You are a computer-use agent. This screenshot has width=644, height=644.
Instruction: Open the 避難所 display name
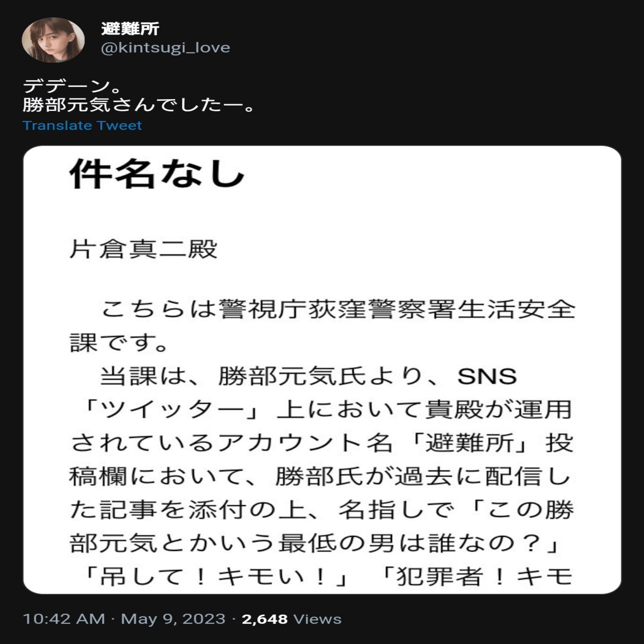coord(130,29)
